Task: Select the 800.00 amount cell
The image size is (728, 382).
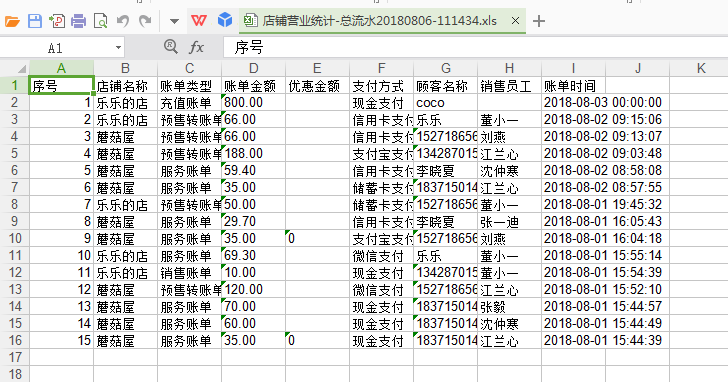Action: point(254,103)
